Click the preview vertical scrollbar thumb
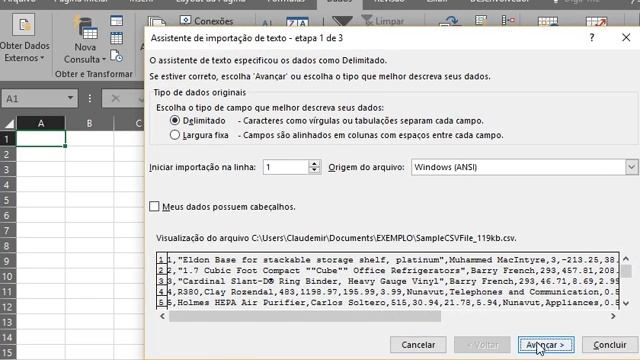 pyautogui.click(x=626, y=271)
